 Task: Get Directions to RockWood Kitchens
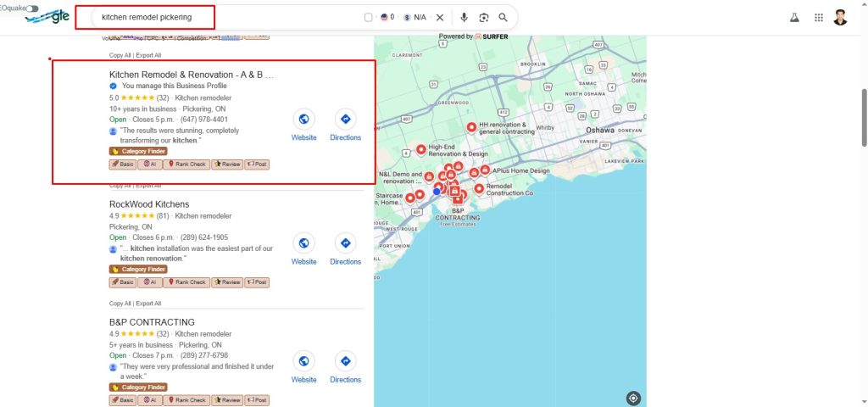pos(346,249)
